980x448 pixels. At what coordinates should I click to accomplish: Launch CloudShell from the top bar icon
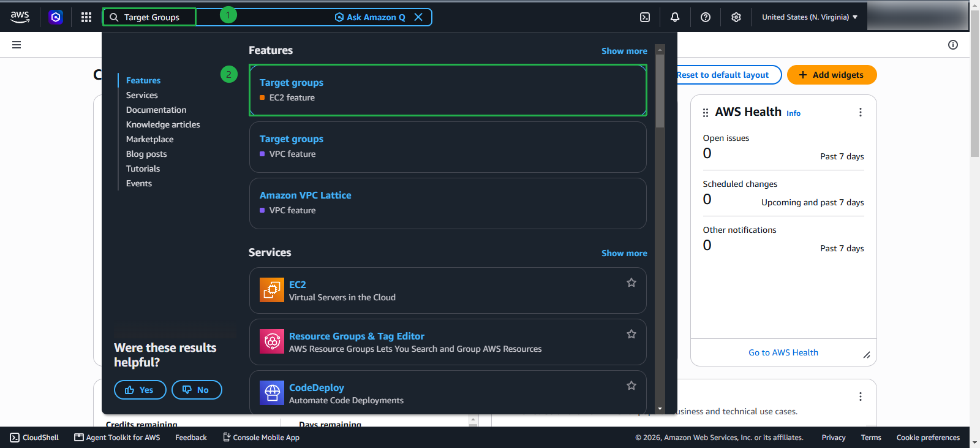tap(645, 17)
